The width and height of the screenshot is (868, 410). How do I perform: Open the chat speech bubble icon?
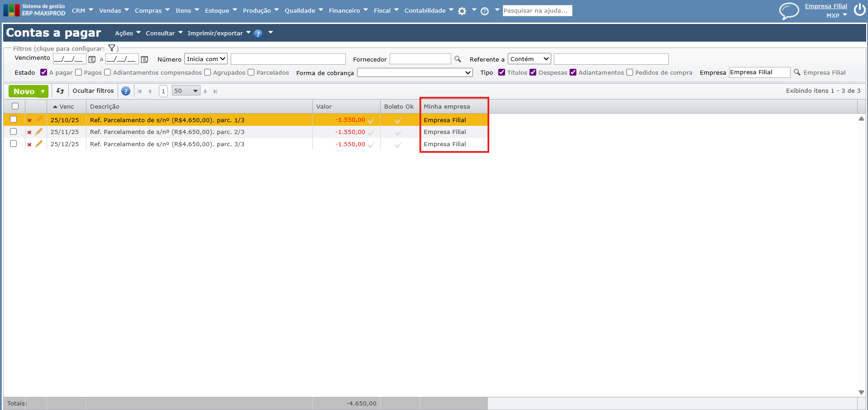(x=789, y=11)
